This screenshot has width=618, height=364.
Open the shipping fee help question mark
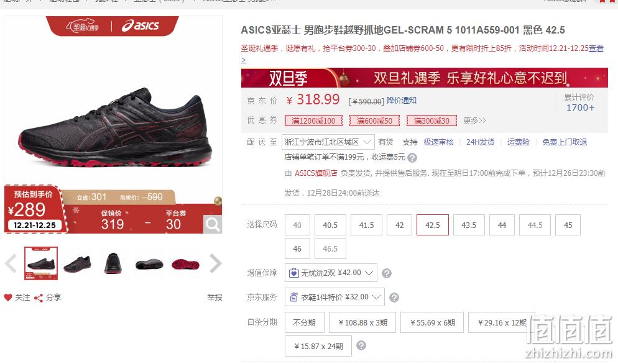412,158
